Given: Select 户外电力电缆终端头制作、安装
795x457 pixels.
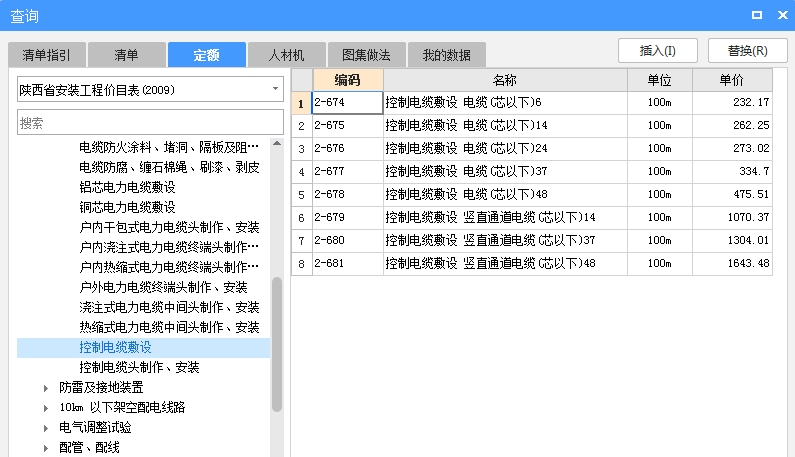Looking at the screenshot, I should pos(163,288).
